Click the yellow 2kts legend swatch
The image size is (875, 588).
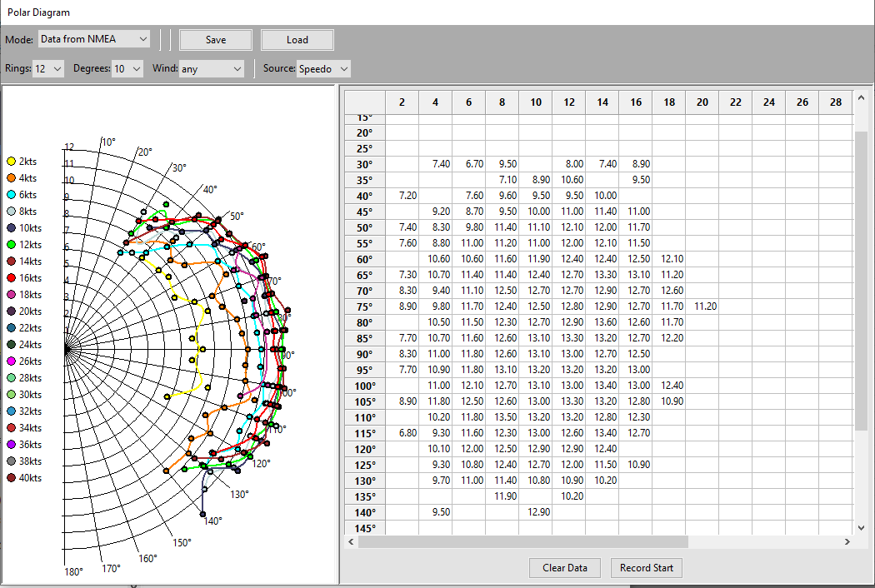[x=12, y=162]
